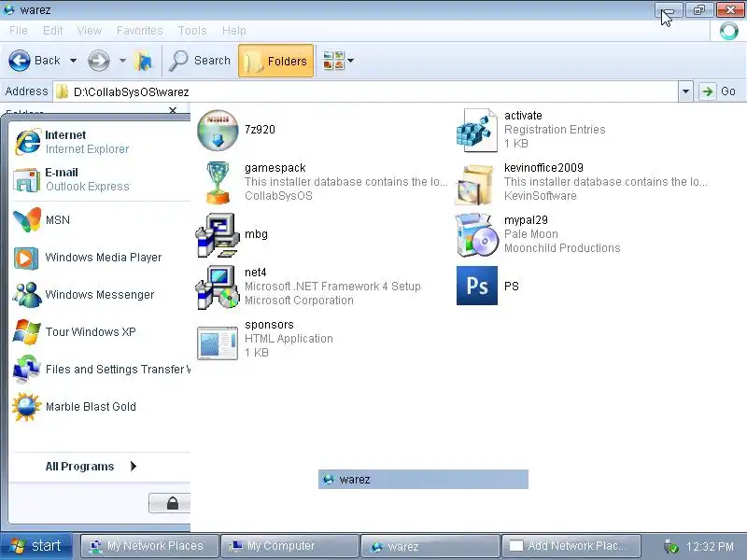Open the Favorites menu
747x560 pixels.
[139, 31]
